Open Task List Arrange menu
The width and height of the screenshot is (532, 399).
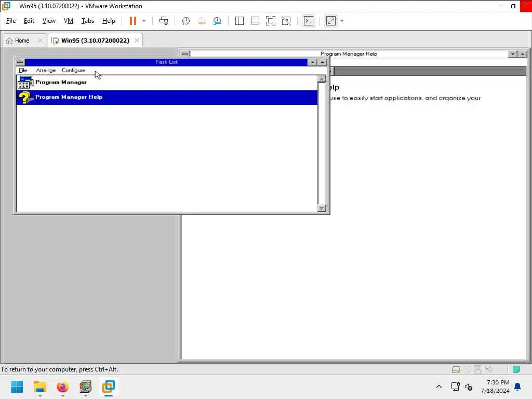[46, 70]
